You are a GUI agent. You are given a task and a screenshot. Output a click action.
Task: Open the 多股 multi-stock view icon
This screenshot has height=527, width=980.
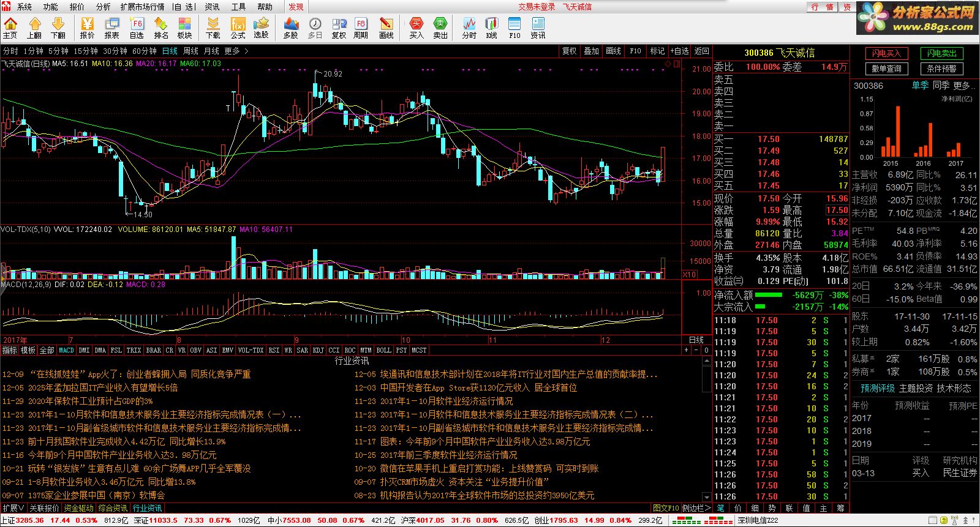coord(291,28)
